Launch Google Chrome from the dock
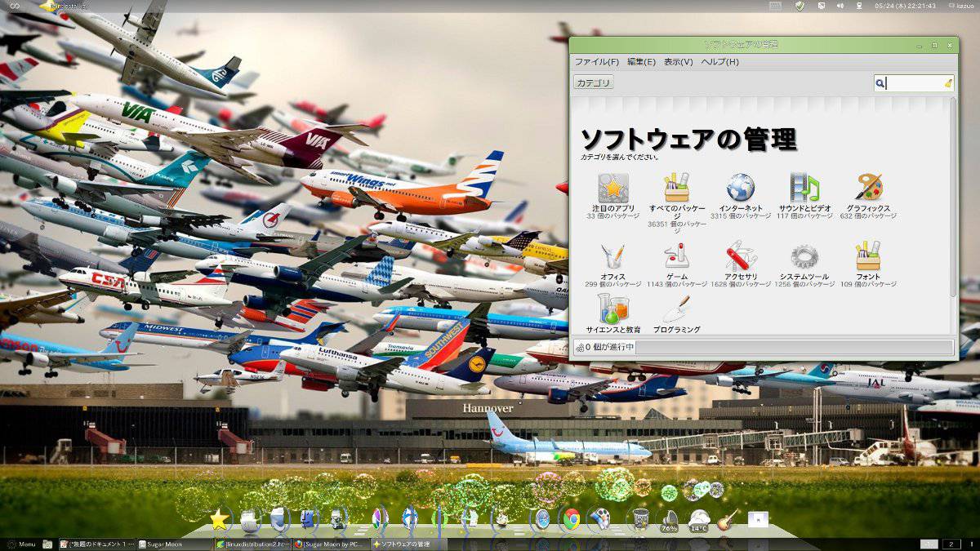This screenshot has height=551, width=980. (571, 518)
